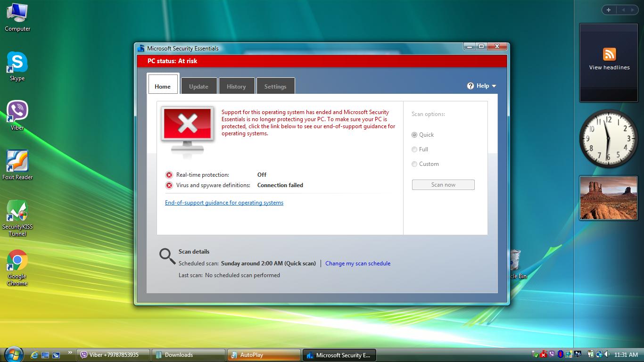Open End-of-support guidance for operating systems link

click(x=224, y=203)
